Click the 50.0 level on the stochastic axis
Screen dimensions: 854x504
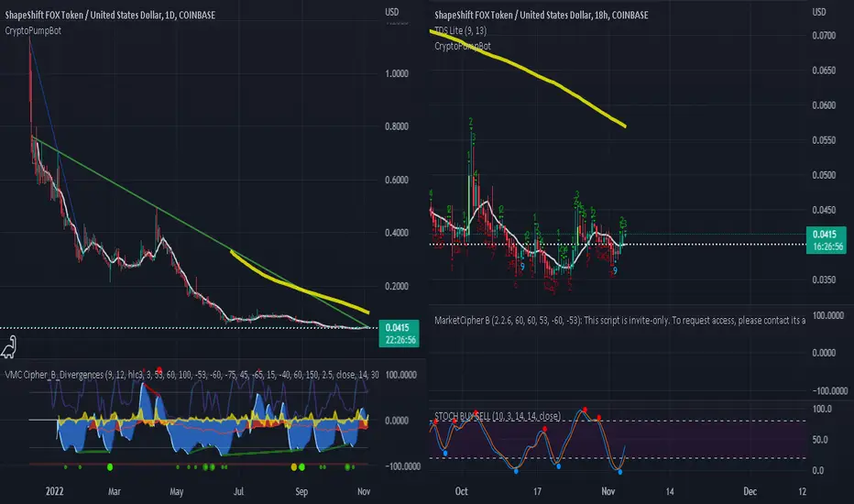(820, 440)
